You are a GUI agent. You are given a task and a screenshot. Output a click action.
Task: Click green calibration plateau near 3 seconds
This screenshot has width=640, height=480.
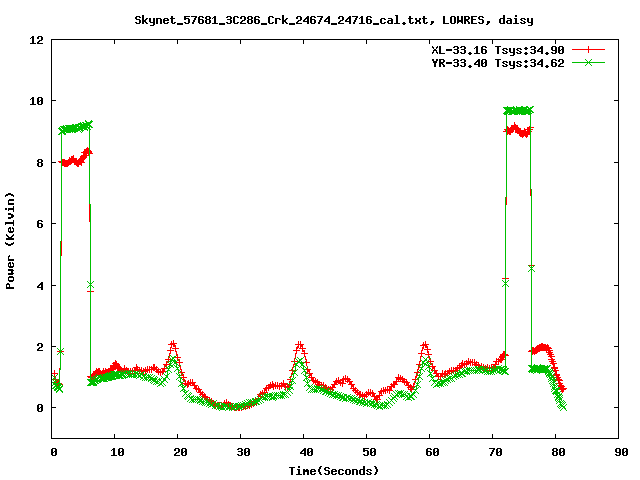pos(76,127)
